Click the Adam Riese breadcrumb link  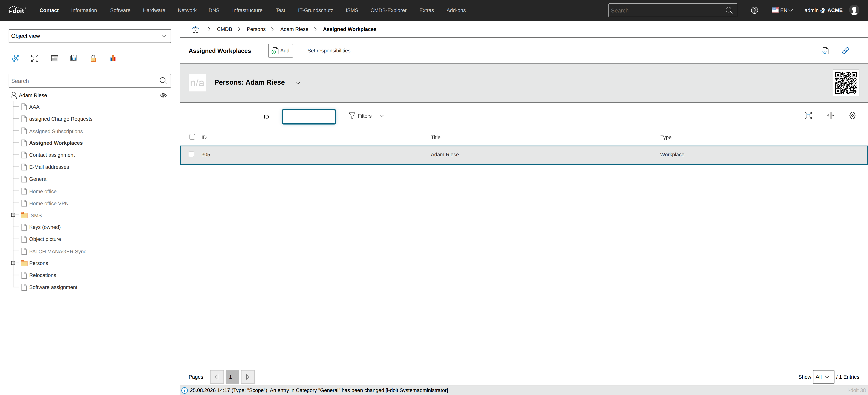[294, 29]
